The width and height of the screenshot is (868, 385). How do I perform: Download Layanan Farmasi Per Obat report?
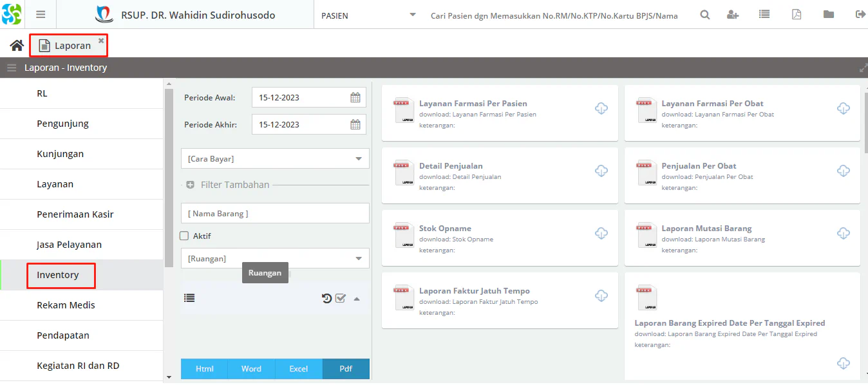(844, 108)
